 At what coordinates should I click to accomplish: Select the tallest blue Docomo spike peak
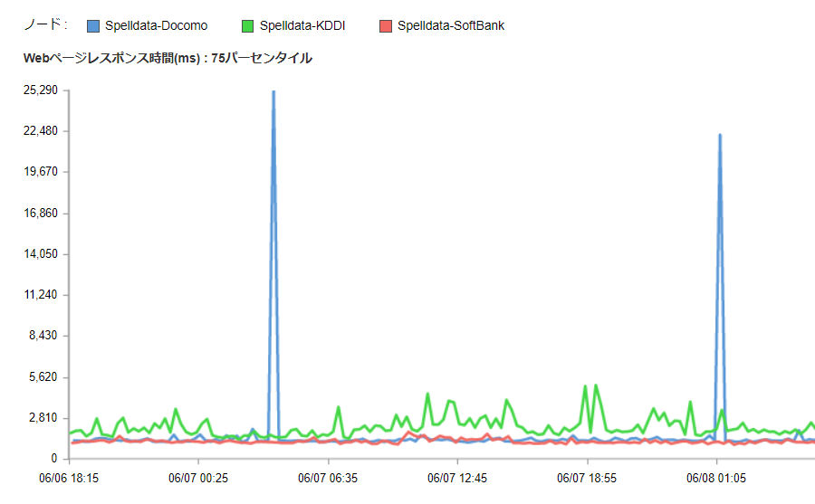273,92
